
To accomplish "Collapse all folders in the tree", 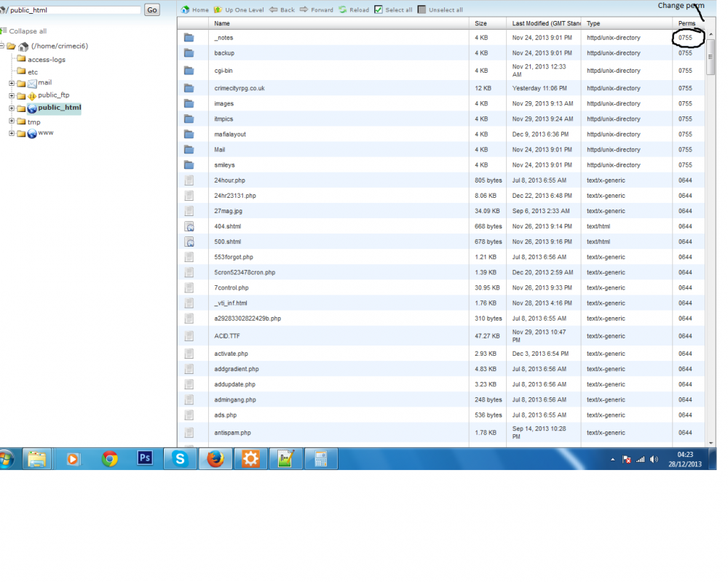I will point(27,31).
